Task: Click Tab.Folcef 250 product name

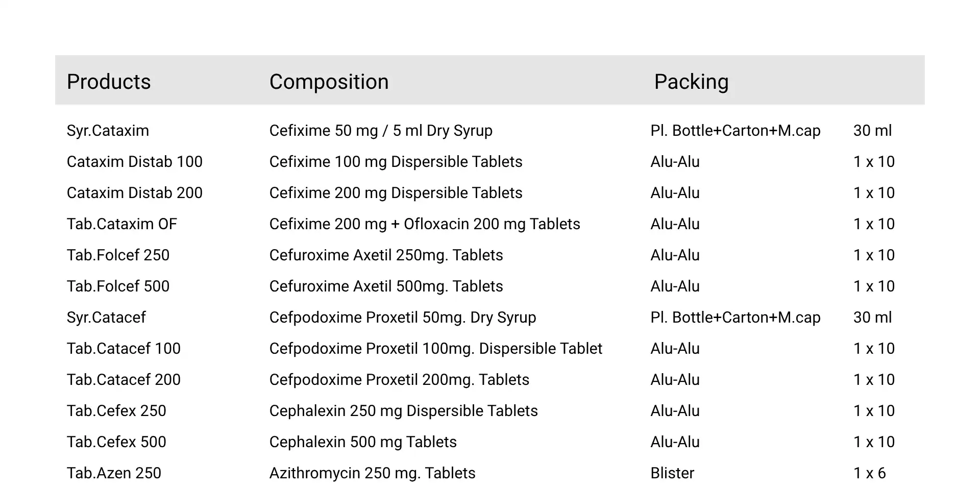Action: point(118,255)
